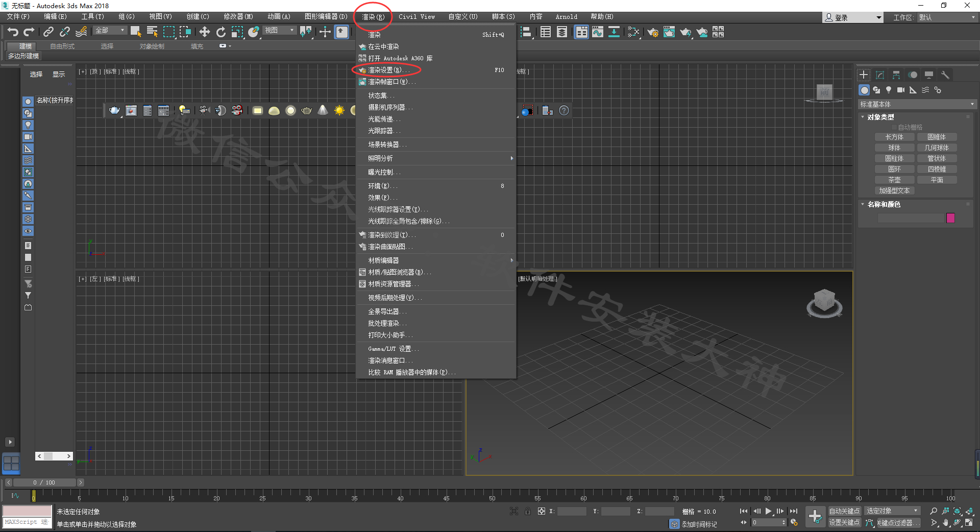Activate the Select and Move tool
This screenshot has width=980, height=532.
(204, 32)
